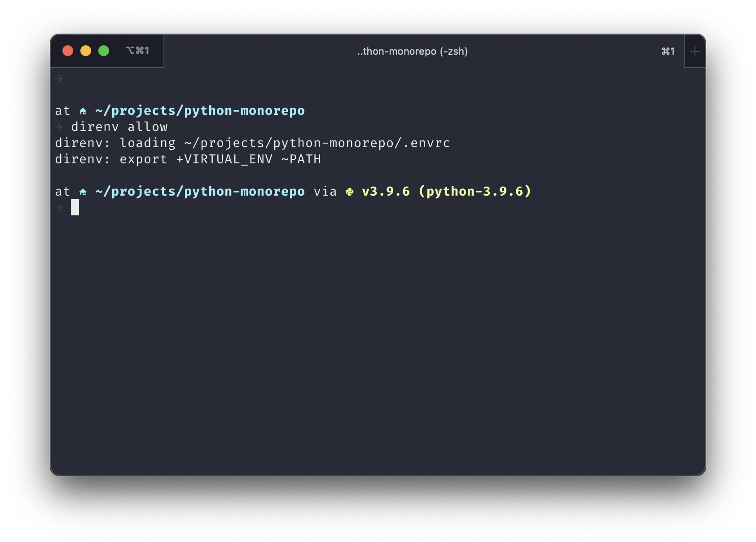This screenshot has height=542, width=756.
Task: Click the arrow prompt symbol below the cursor line
Action: pyautogui.click(x=59, y=207)
